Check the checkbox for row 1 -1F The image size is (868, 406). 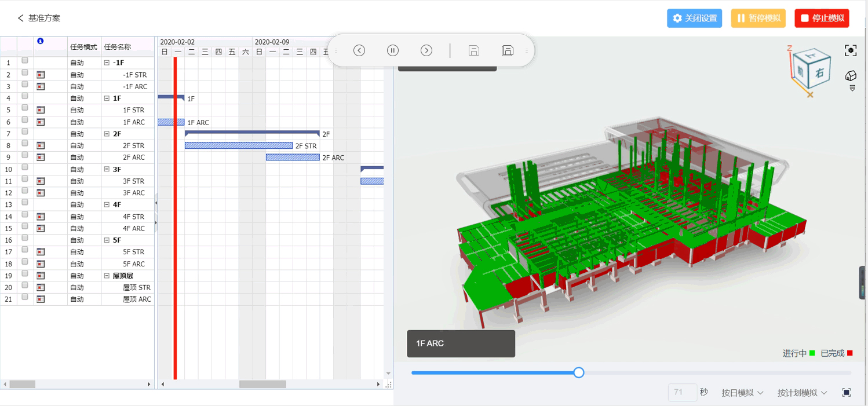[25, 61]
